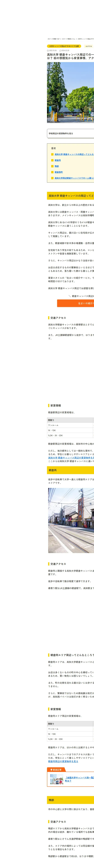Jump to 高知大学周辺朝倉キャンパスでの一人暮らし contents link
This screenshot has width=94, height=868.
click(x=74, y=178)
